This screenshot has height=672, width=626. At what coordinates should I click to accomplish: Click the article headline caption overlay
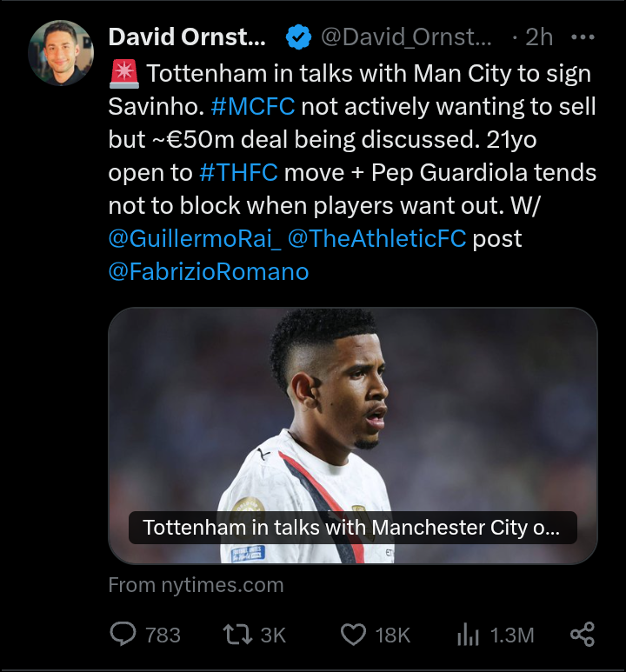click(x=352, y=528)
